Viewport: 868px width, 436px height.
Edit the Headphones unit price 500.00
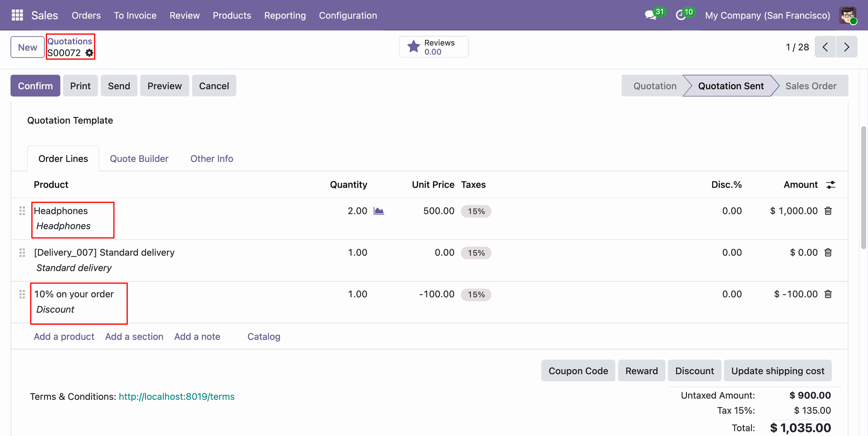(439, 211)
